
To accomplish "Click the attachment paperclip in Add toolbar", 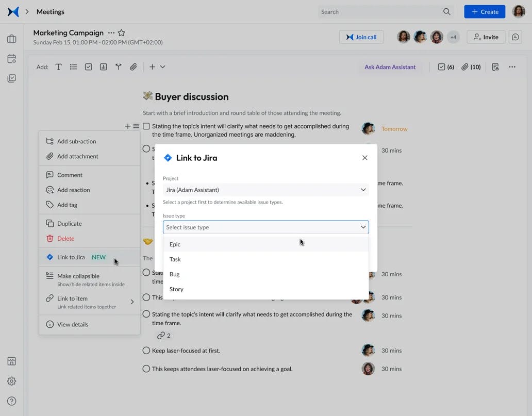I will (133, 67).
